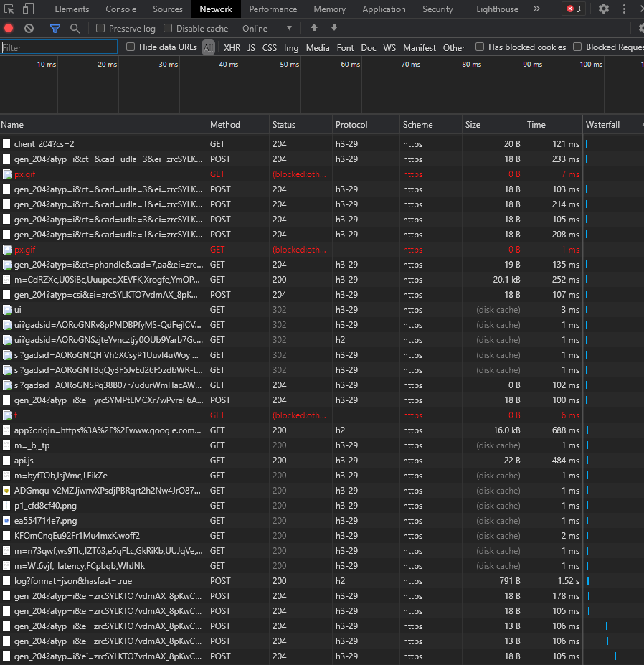Viewport: 644px width, 665px height.
Task: Clear the network log
Action: click(29, 29)
